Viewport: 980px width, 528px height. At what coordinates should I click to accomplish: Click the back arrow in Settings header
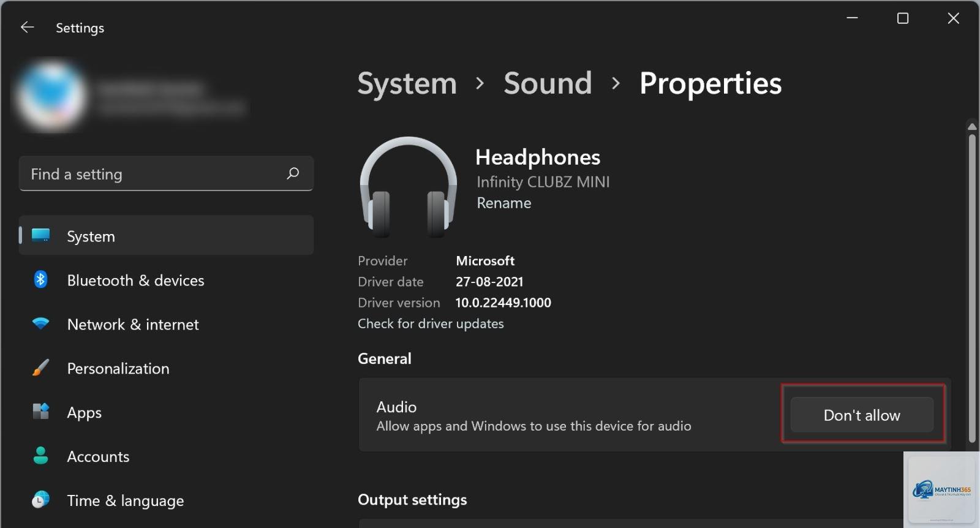tap(27, 27)
